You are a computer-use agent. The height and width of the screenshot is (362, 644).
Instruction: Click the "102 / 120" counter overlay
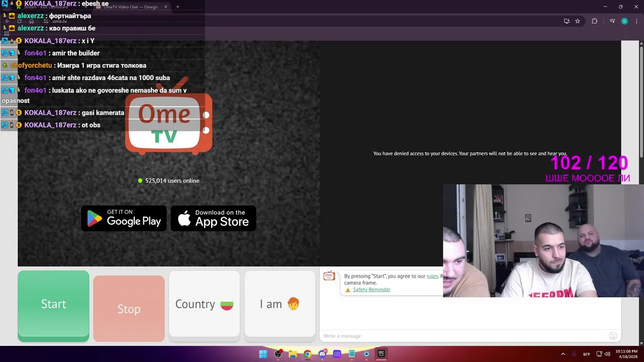[589, 163]
